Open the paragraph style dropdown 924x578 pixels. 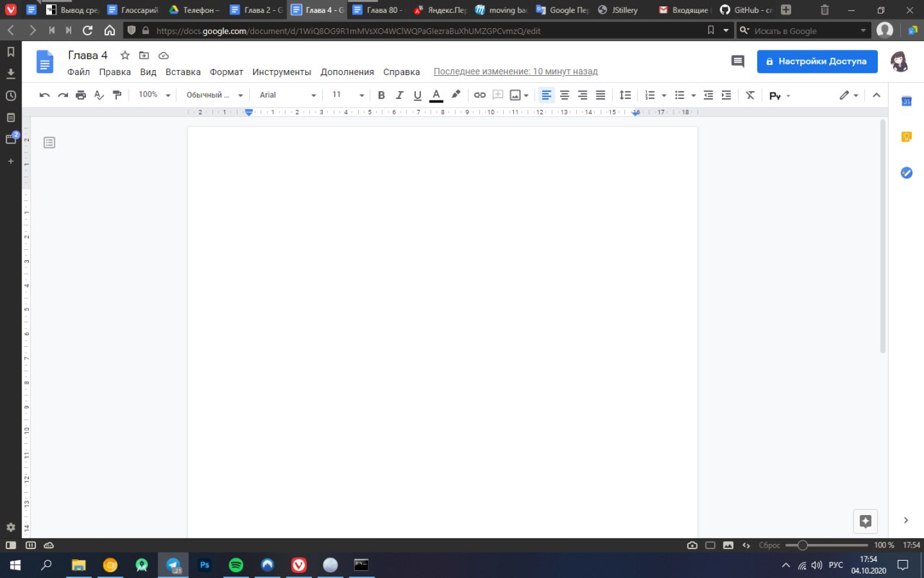(x=213, y=95)
